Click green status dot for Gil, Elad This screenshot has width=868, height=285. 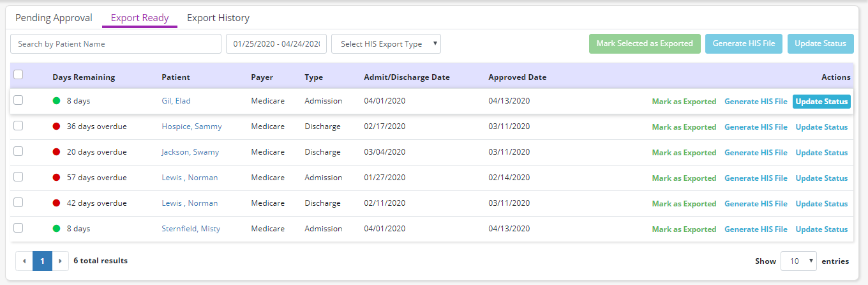pos(57,101)
